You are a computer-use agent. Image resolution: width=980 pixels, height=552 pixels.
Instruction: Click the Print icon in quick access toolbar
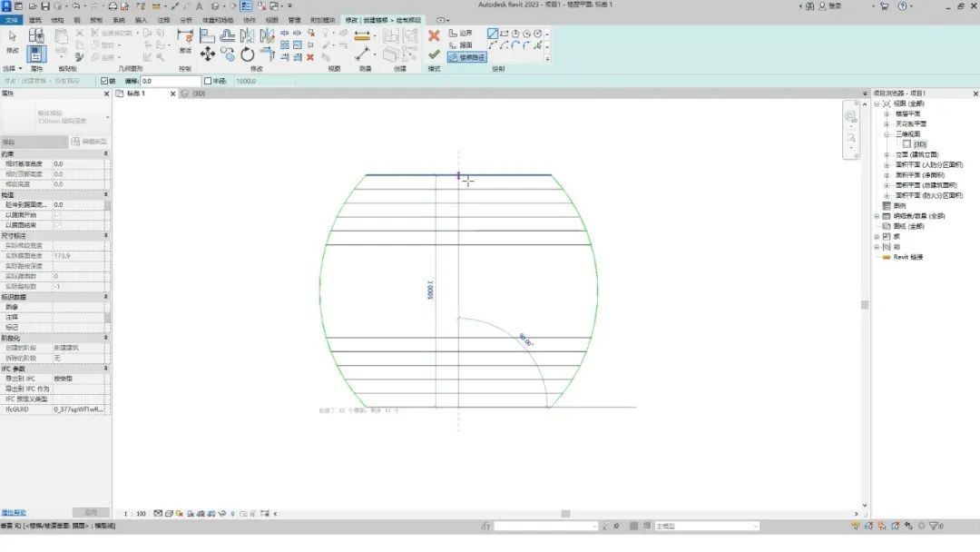click(x=113, y=5)
